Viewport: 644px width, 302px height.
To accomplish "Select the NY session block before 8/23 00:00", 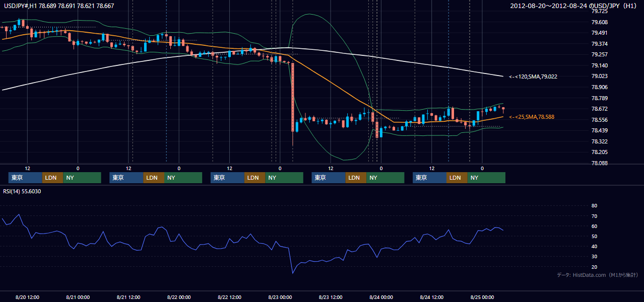I will pos(284,178).
